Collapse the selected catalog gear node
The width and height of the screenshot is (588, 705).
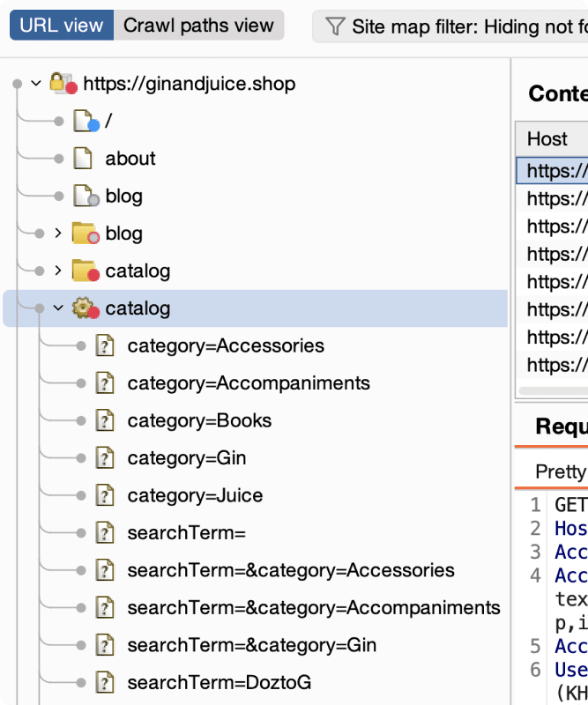coord(58,308)
